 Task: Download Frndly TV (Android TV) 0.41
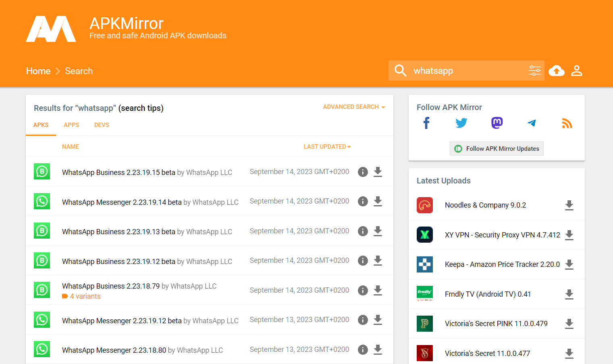pos(569,294)
